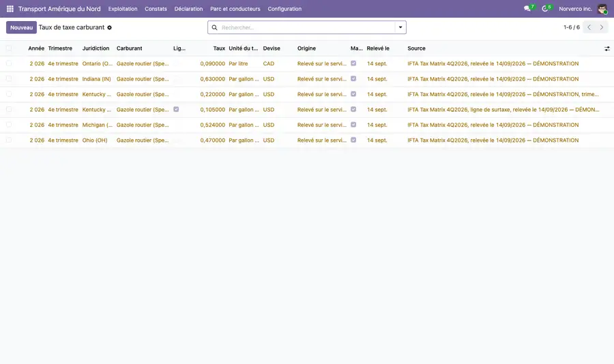Open gear settings next to Taux de taxe carburant
Screen dimensions: 614x364
pyautogui.click(x=110, y=27)
